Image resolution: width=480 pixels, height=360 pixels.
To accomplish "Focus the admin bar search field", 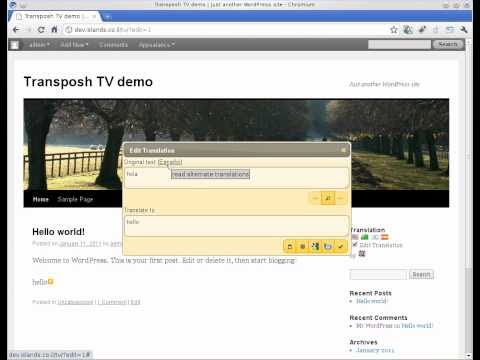I will pos(399,44).
